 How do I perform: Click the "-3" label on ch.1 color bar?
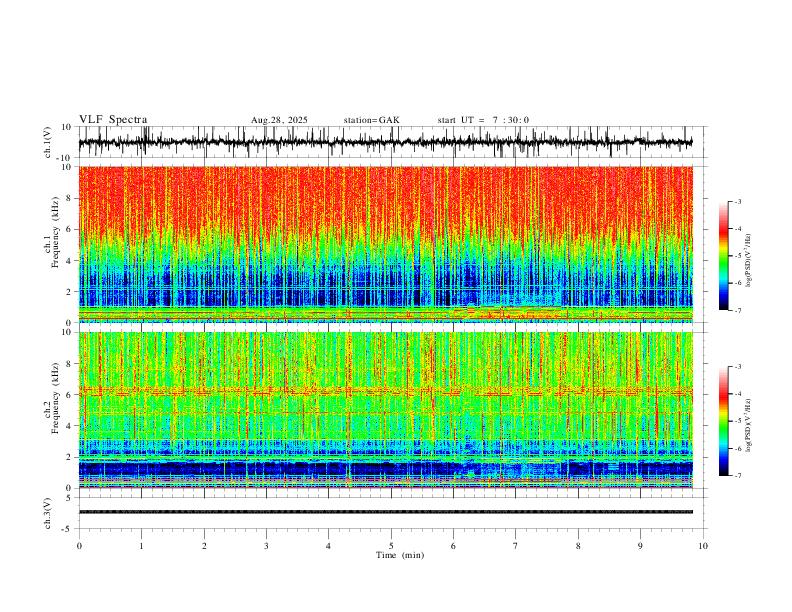coord(738,201)
